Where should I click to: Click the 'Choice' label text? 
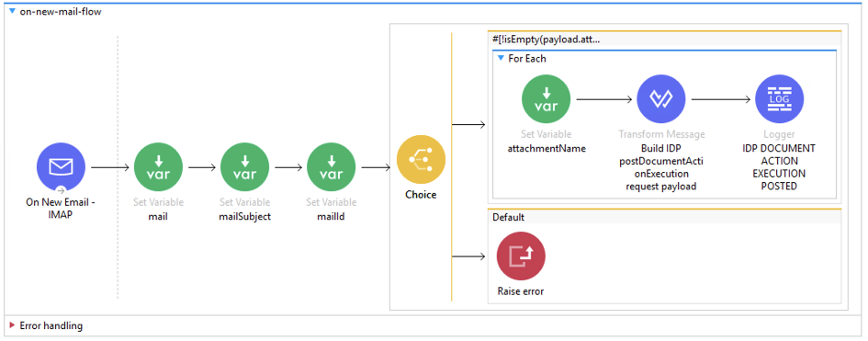coord(421,195)
